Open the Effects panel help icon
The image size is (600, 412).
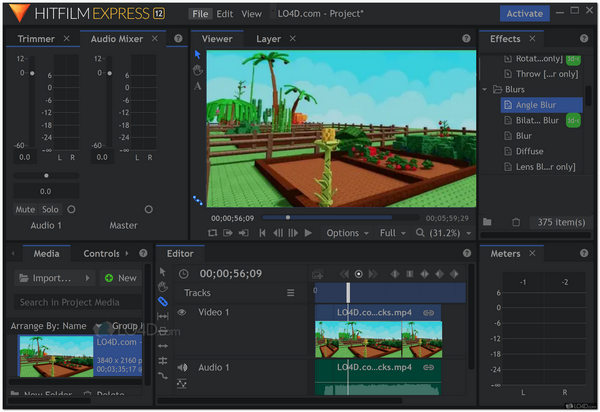tap(584, 38)
